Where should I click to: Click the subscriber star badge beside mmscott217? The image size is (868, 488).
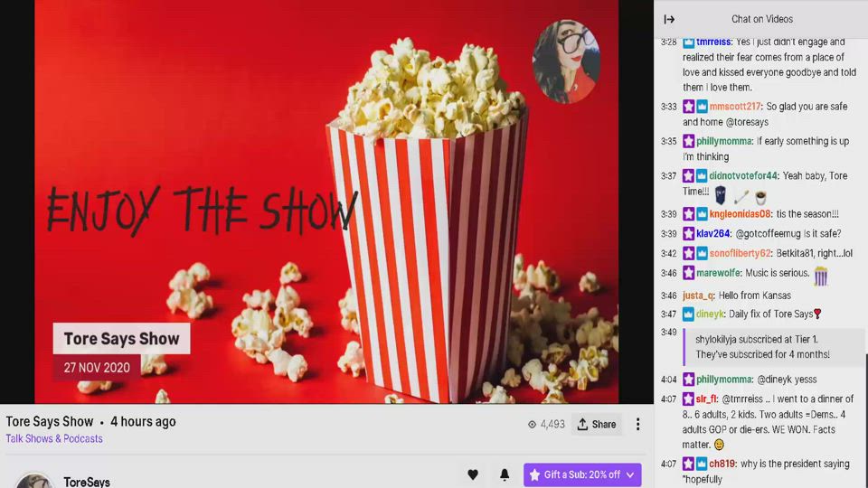tap(688, 107)
